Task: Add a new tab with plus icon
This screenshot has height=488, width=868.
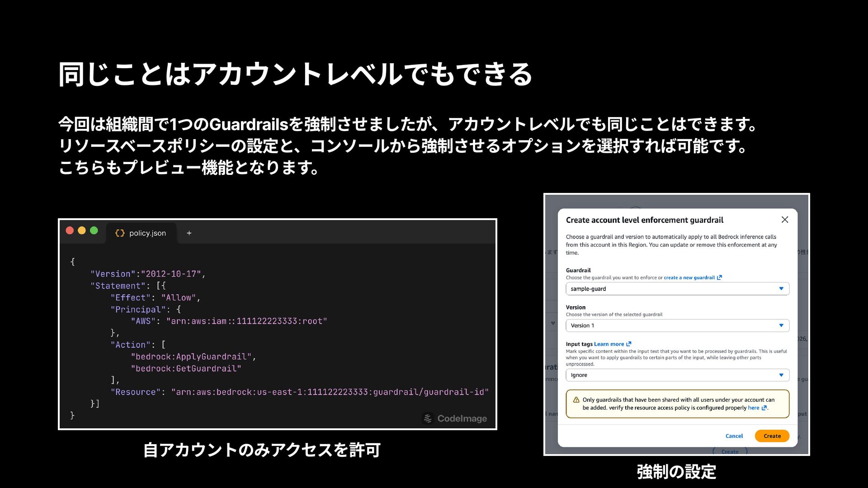Action: pos(189,233)
